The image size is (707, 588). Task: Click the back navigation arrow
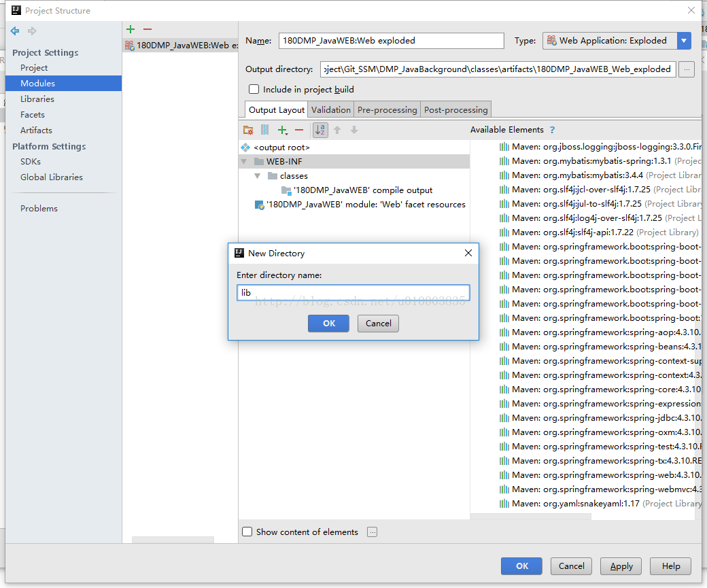(15, 31)
